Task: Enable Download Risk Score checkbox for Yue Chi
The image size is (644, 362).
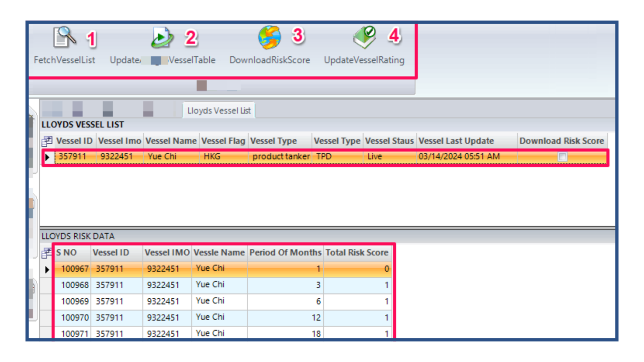Action: pos(562,157)
